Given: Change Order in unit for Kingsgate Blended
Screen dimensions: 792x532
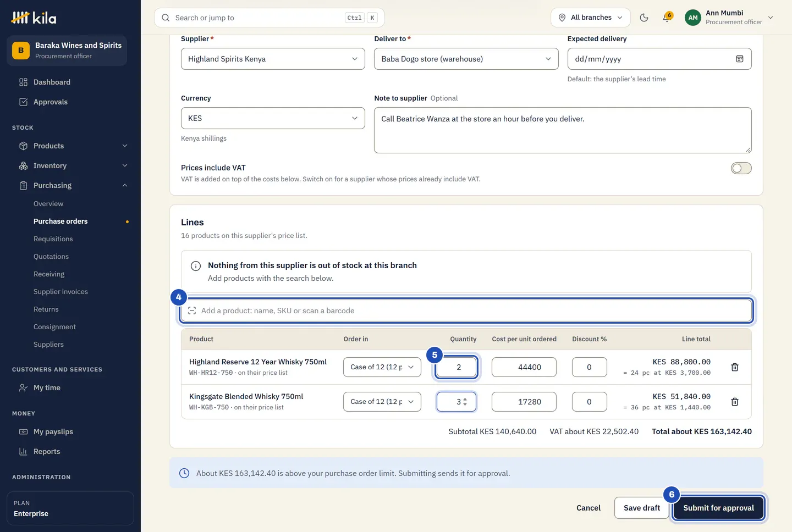Looking at the screenshot, I should point(382,402).
